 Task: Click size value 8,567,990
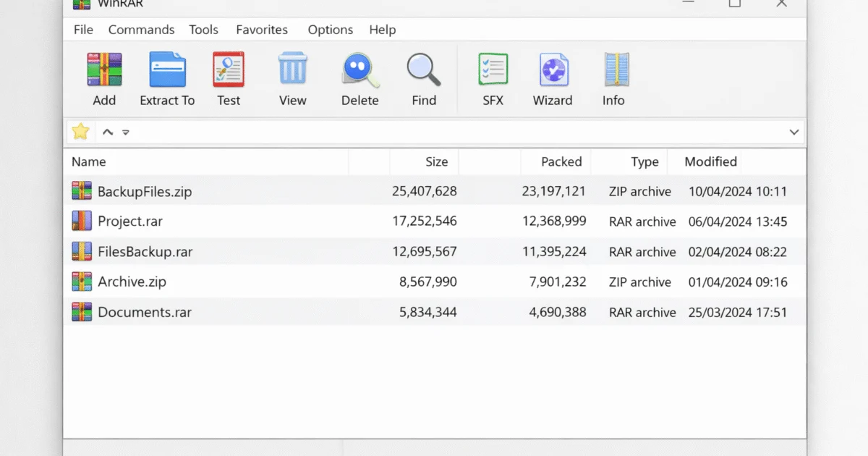(x=428, y=282)
